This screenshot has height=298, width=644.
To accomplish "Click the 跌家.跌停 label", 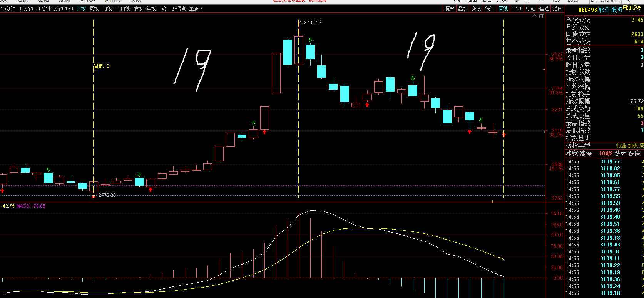I will click(627, 153).
